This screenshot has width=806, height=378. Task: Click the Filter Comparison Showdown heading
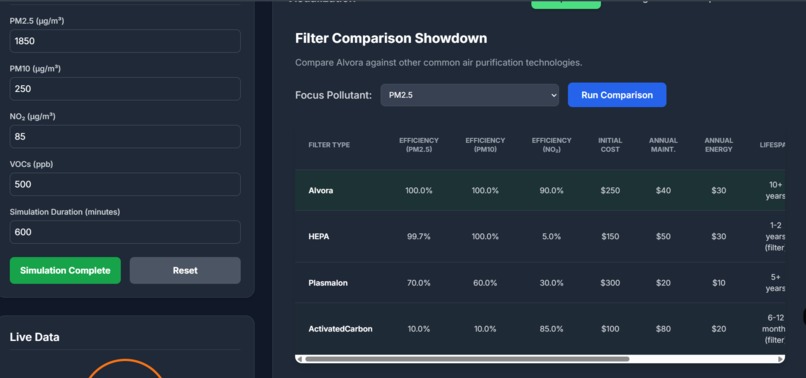[x=391, y=39]
